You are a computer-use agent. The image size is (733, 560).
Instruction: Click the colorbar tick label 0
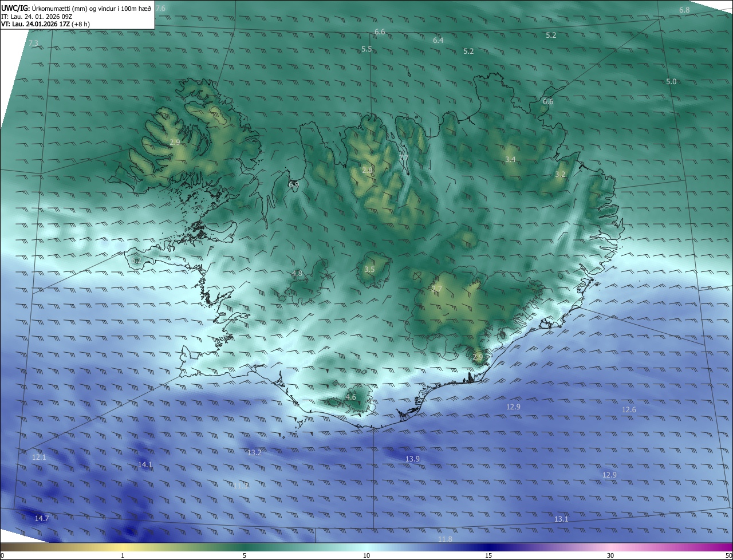[2, 555]
